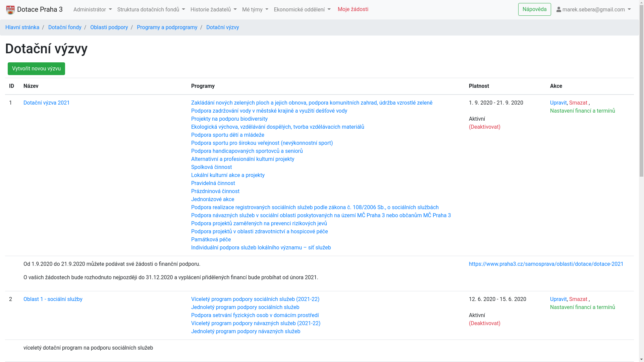
Task: Click Smazat for Dotační výzva 2021
Action: (578, 103)
